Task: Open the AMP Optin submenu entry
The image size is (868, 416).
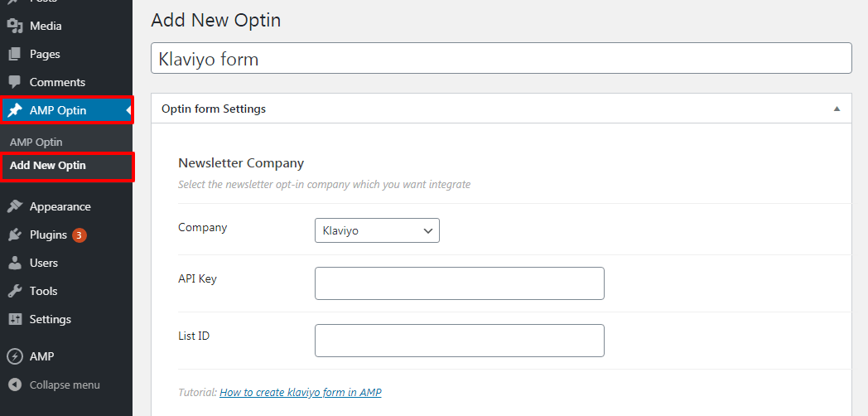Action: click(x=36, y=143)
